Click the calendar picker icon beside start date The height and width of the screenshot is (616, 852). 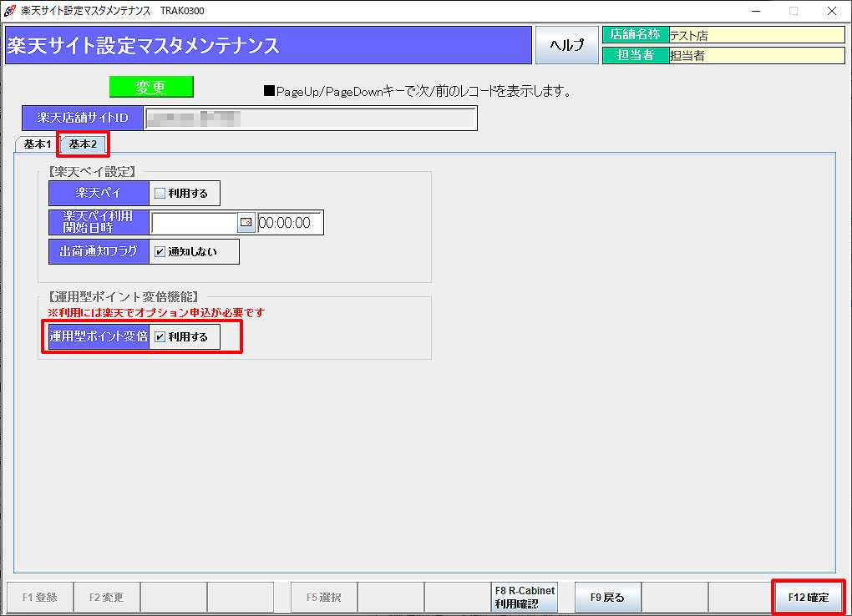246,223
